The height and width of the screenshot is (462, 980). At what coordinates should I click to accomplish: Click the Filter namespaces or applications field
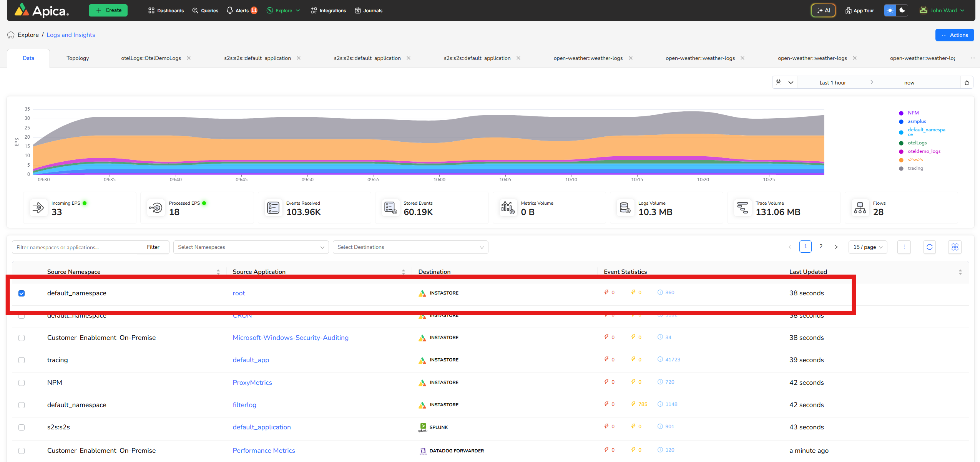point(75,247)
